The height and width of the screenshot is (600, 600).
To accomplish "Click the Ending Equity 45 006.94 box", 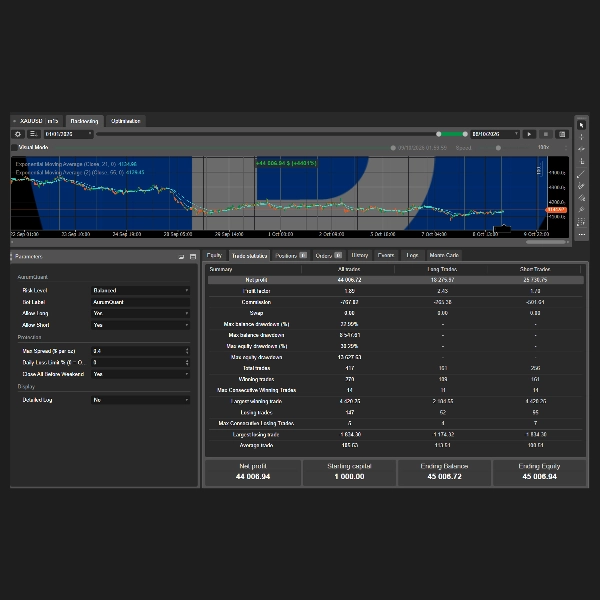I will [x=540, y=472].
